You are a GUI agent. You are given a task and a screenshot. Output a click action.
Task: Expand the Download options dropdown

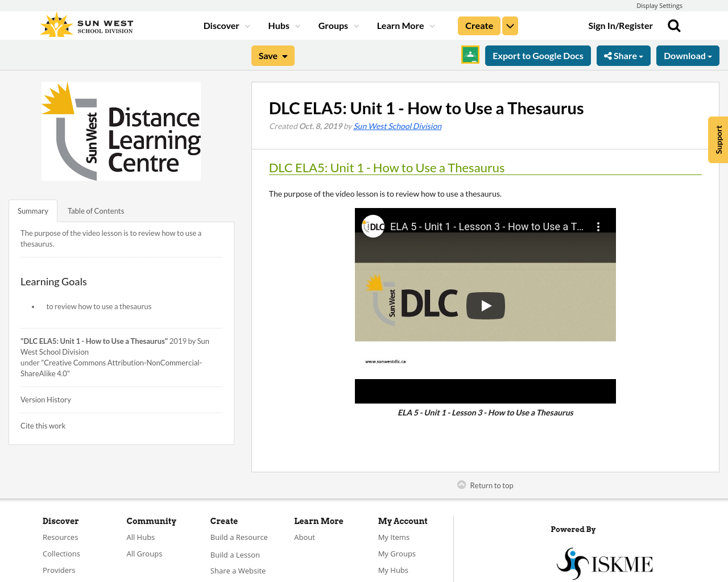688,55
